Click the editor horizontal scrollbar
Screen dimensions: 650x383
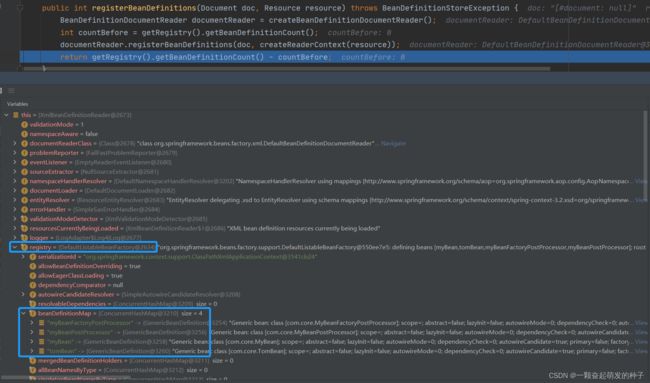pos(286,68)
